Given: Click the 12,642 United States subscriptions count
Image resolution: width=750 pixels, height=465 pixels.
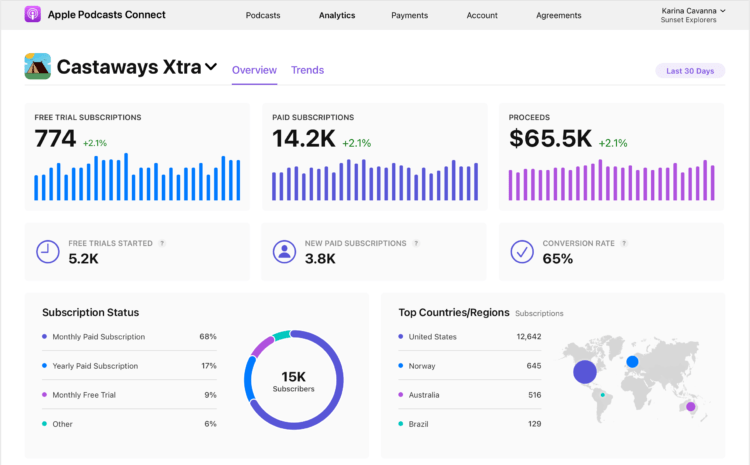Looking at the screenshot, I should [x=529, y=337].
